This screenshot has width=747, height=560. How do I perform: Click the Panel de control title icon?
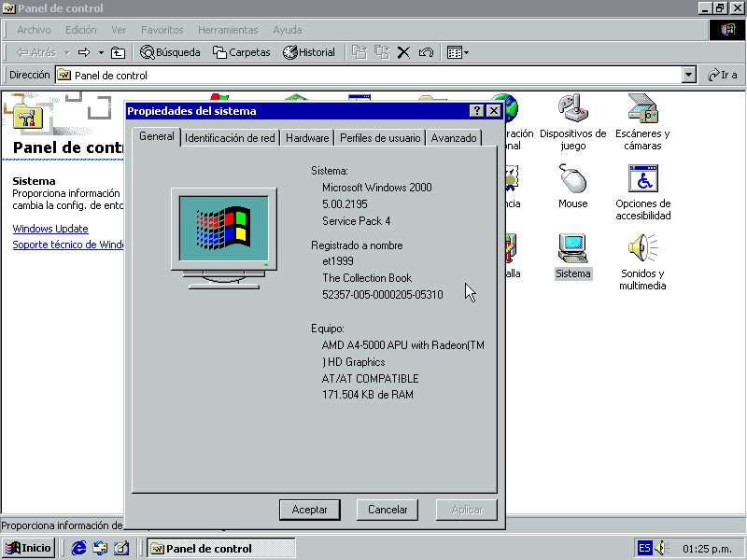[9, 8]
